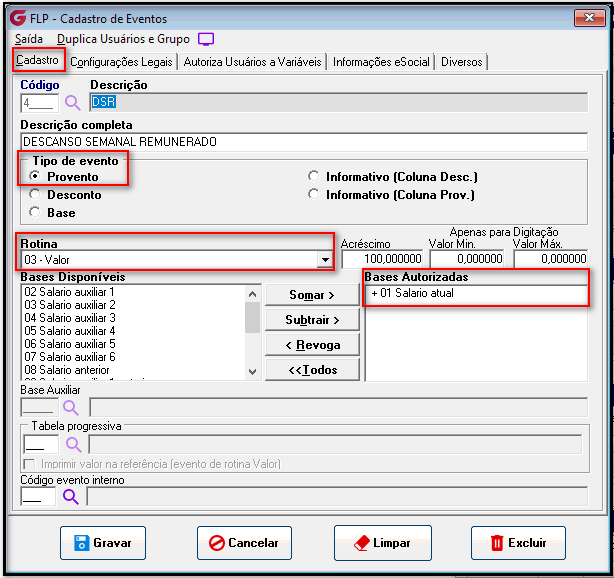Viewport: 614px width, 578px height.
Task: Open Autoriza Usuários a Variáveis tab
Action: (x=252, y=62)
